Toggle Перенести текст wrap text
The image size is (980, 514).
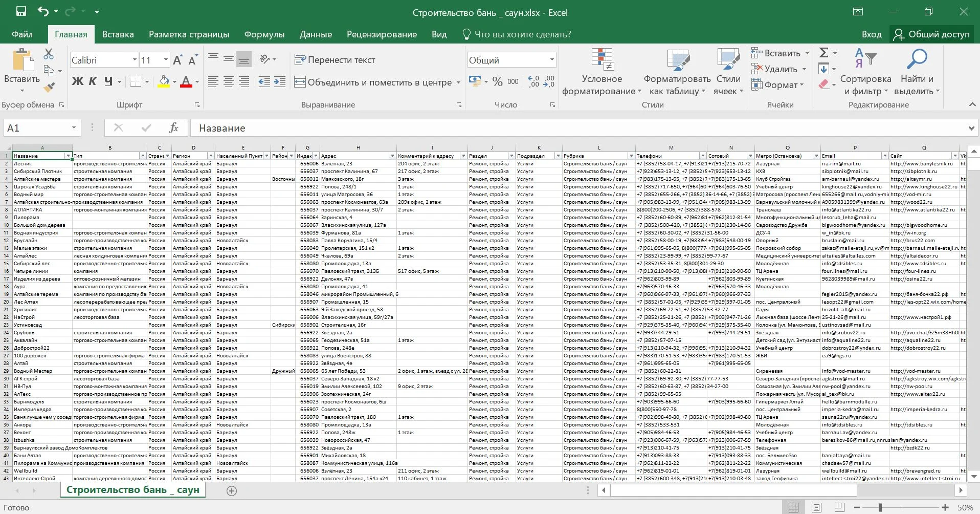[x=335, y=59]
